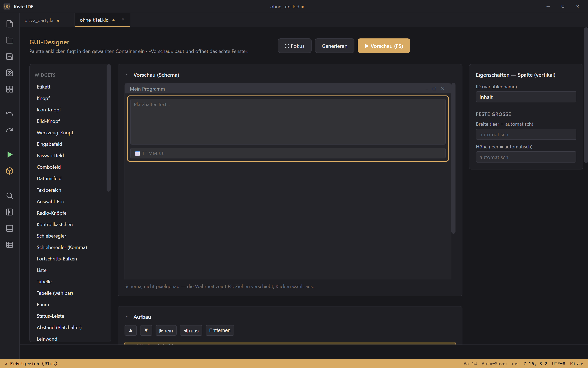The image size is (588, 368).
Task: Move element down with ▼ button
Action: (x=146, y=330)
